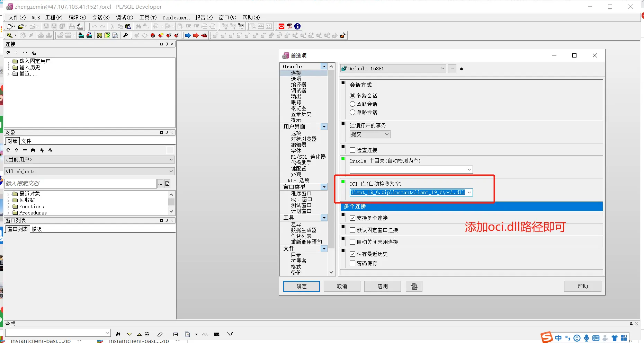Open the All objects filter dropdown
This screenshot has width=644, height=343.
pyautogui.click(x=90, y=171)
